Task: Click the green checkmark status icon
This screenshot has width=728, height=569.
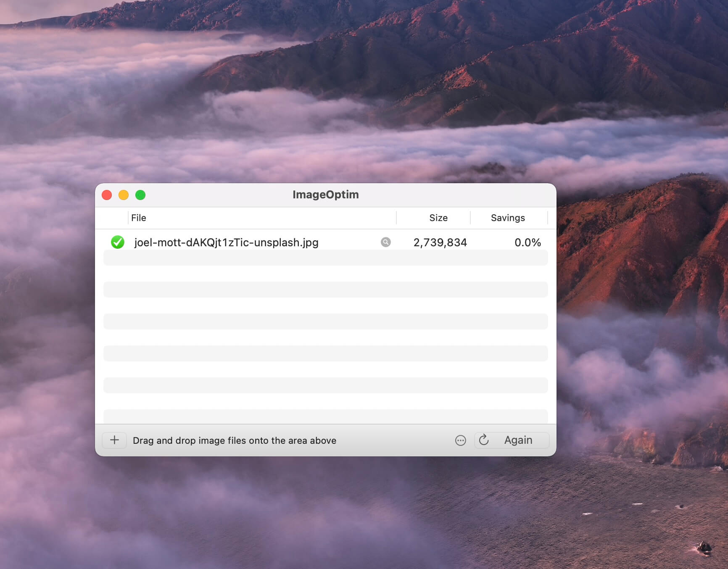Action: (118, 242)
